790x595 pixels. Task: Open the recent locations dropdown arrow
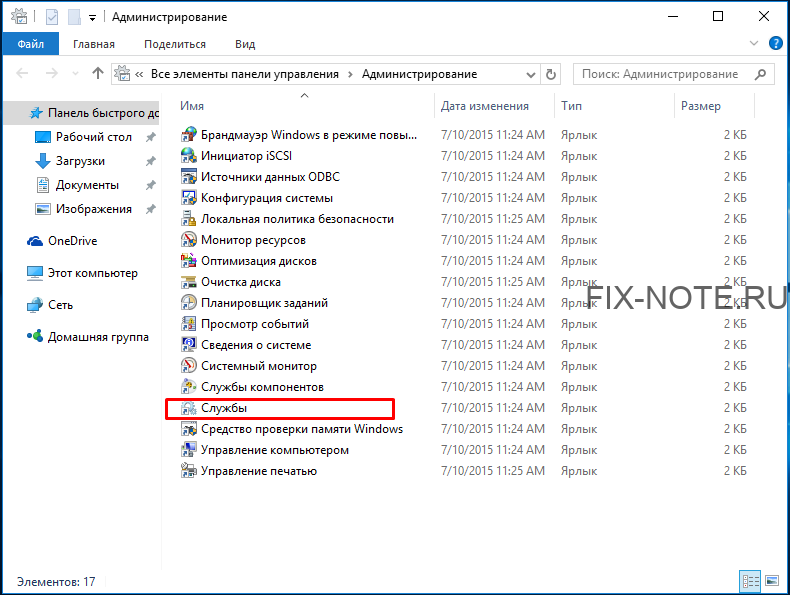pyautogui.click(x=76, y=74)
